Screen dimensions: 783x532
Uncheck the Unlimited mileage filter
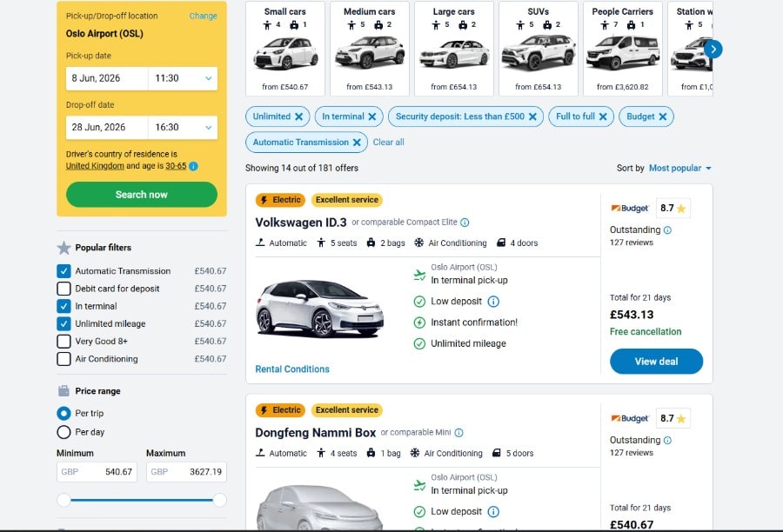point(64,323)
